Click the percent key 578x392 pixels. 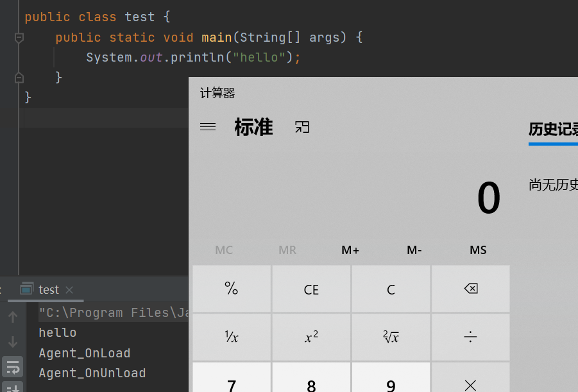[232, 289]
